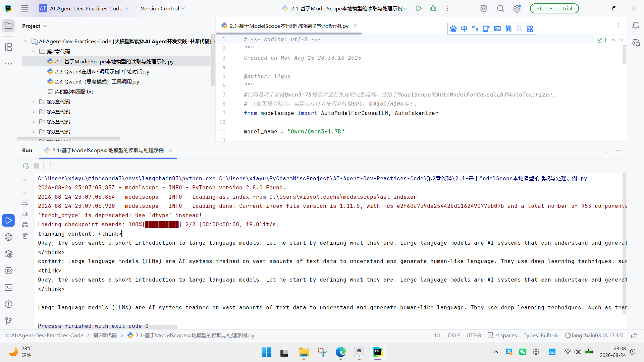Open 2.3-Qwen3 工具调用.py in the project tree

click(x=97, y=81)
